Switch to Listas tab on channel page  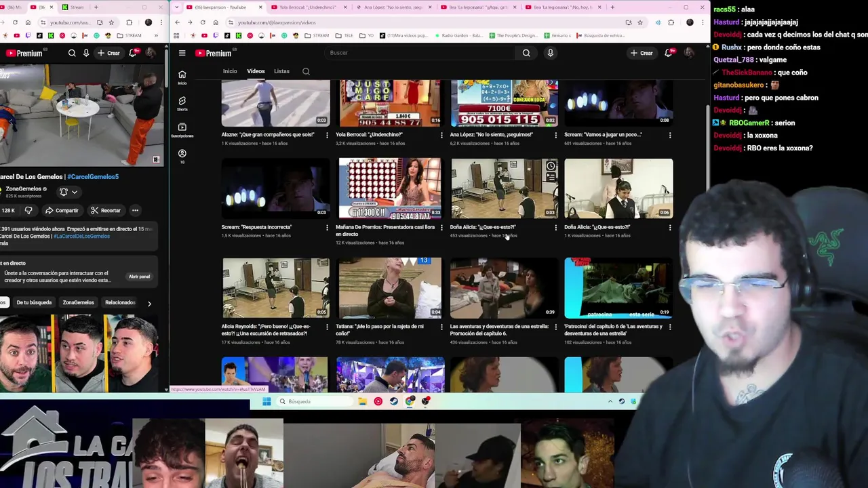(281, 71)
